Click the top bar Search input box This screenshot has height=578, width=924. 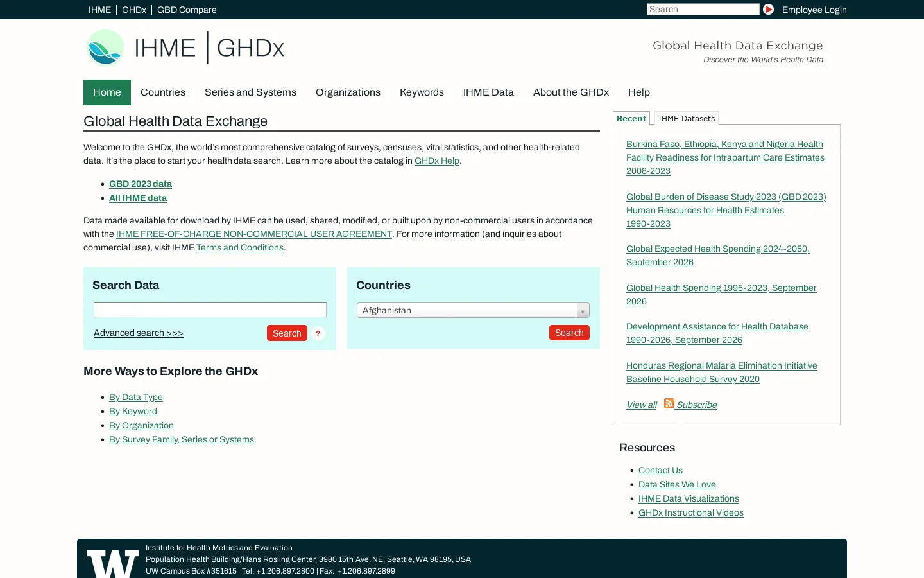pyautogui.click(x=703, y=10)
